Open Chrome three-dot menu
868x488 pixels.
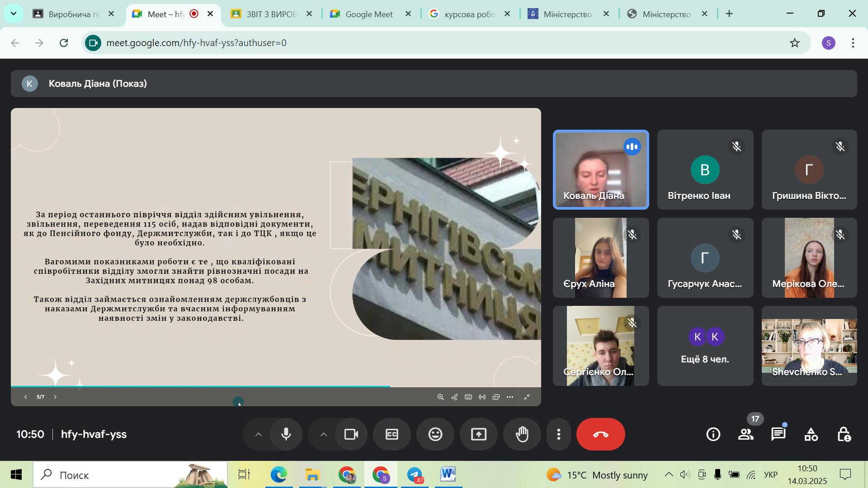pyautogui.click(x=853, y=43)
